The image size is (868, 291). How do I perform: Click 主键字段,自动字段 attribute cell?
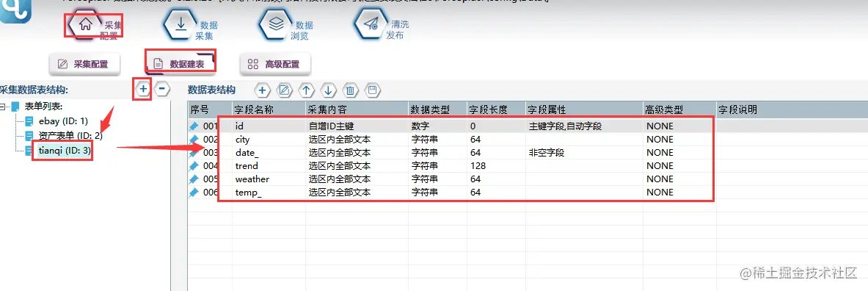(583, 126)
